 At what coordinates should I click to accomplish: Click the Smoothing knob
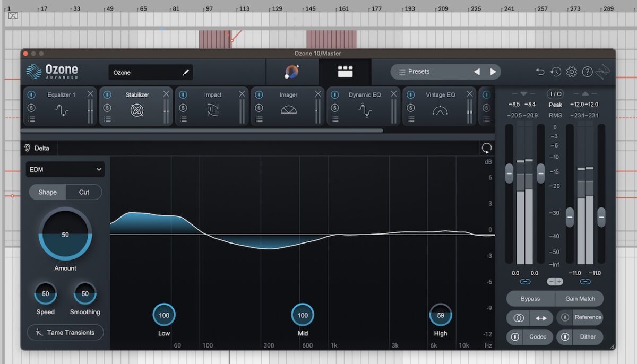pyautogui.click(x=85, y=293)
